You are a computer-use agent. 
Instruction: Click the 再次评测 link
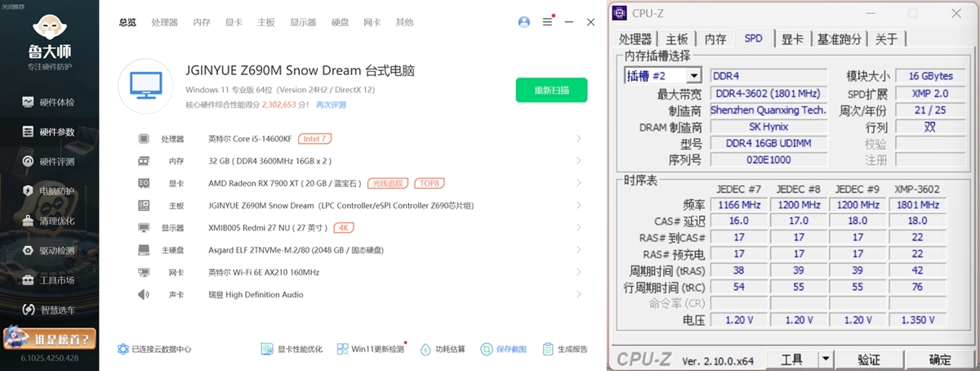(331, 105)
